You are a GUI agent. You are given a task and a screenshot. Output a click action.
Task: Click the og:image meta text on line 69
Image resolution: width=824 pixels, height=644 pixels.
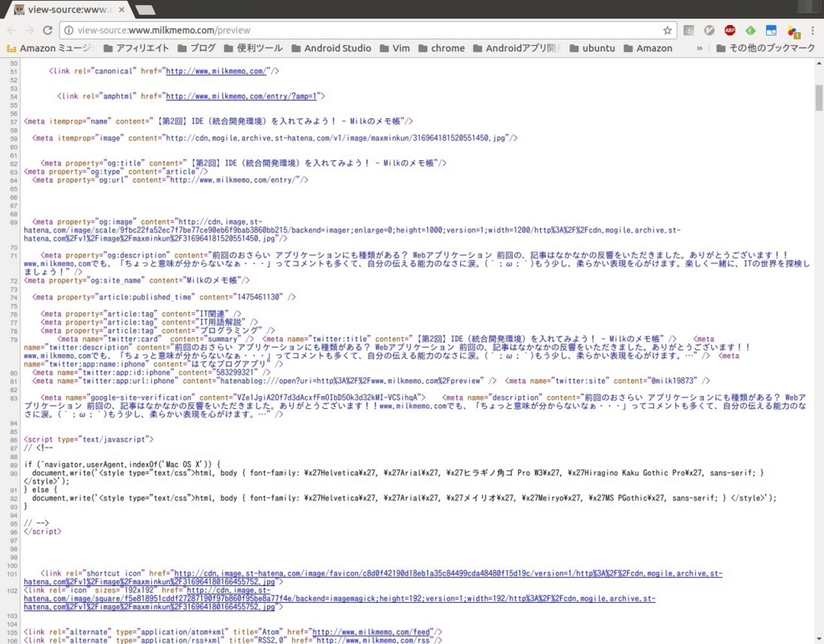coord(352,230)
